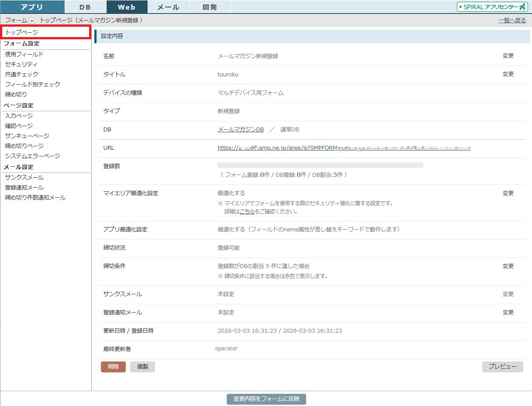Click 変更内容をフォームに反映 button
Image resolution: width=532 pixels, height=406 pixels.
coord(266,399)
